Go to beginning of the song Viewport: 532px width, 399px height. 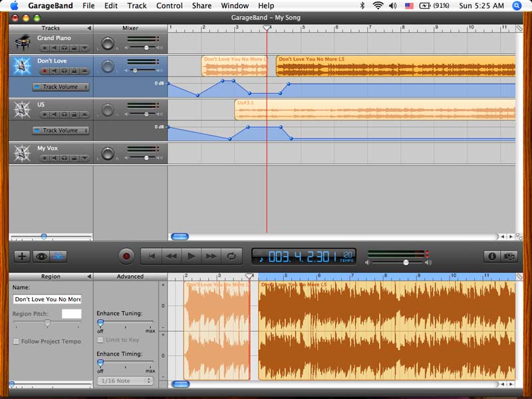click(152, 256)
